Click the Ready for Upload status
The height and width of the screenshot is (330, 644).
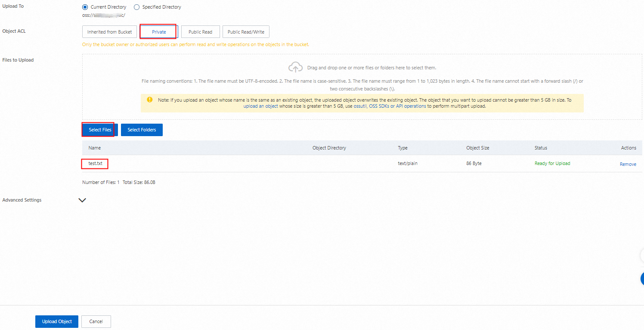point(552,164)
